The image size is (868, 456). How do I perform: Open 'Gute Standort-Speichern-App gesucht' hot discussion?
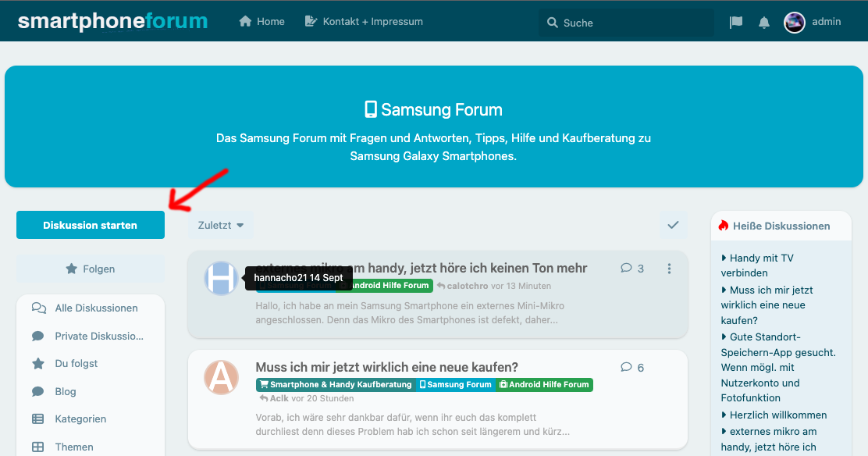[x=778, y=367]
